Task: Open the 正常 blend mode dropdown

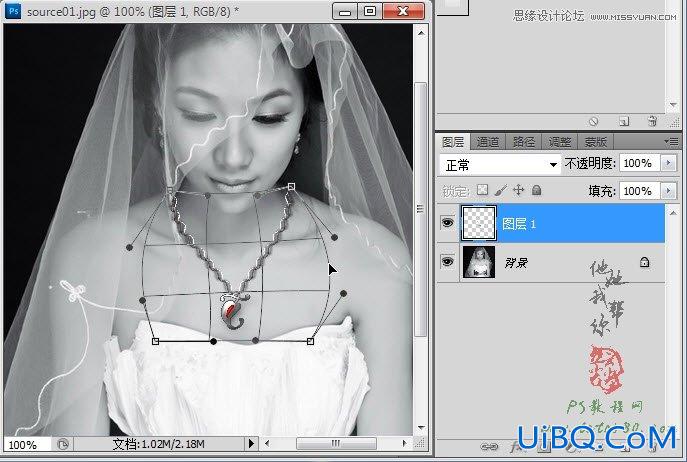Action: pos(500,165)
